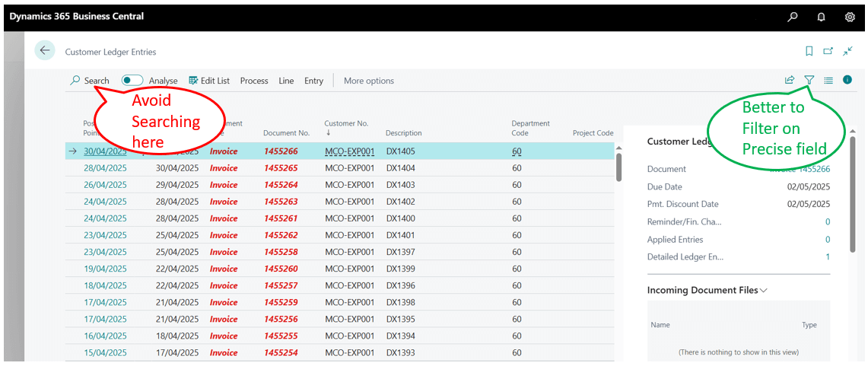Open the notifications bell icon
This screenshot has height=366, width=868.
[x=822, y=18]
